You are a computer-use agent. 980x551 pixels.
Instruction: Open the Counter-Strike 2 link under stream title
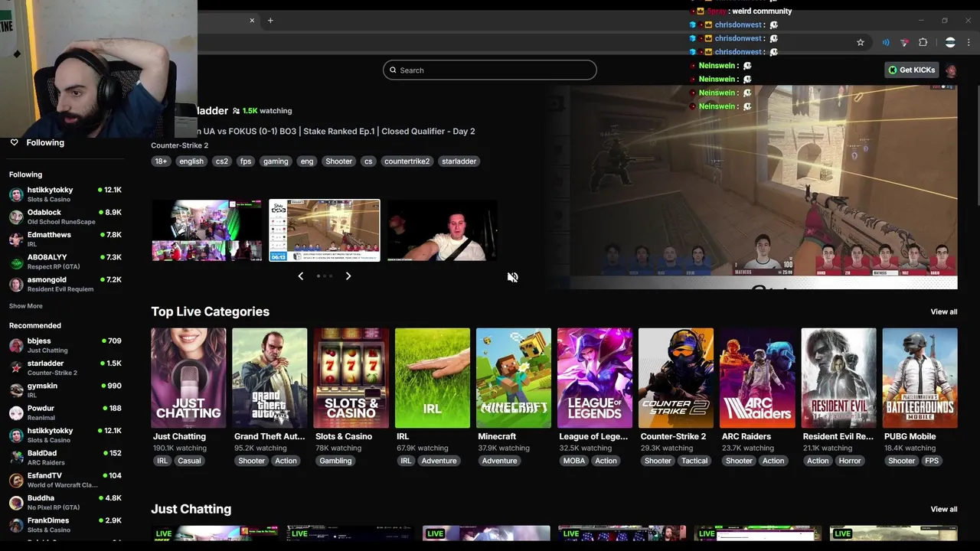(x=180, y=145)
